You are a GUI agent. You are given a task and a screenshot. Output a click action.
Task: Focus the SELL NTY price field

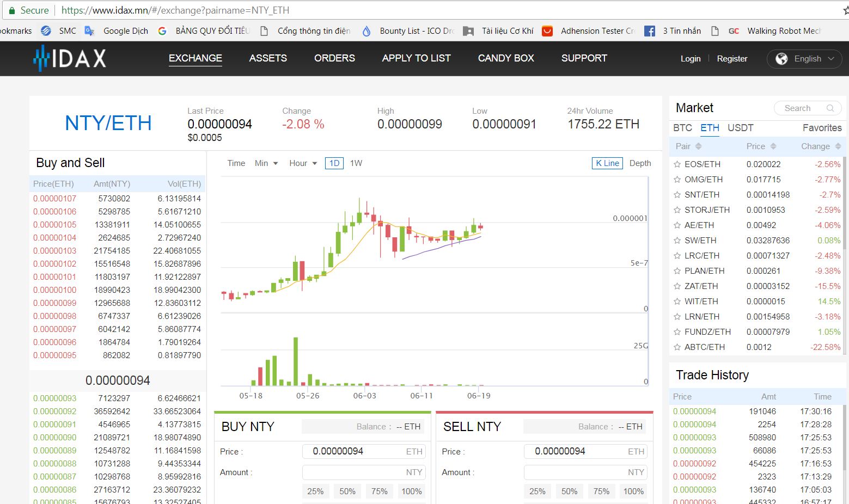(585, 452)
